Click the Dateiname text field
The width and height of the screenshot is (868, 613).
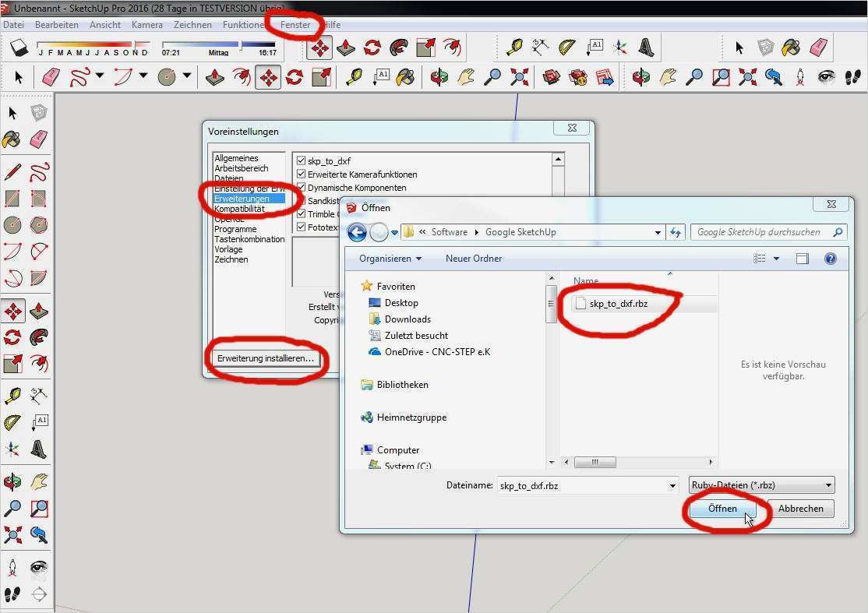click(x=582, y=486)
